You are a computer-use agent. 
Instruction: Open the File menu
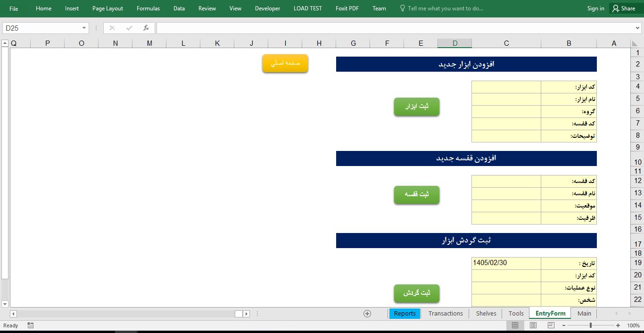14,8
